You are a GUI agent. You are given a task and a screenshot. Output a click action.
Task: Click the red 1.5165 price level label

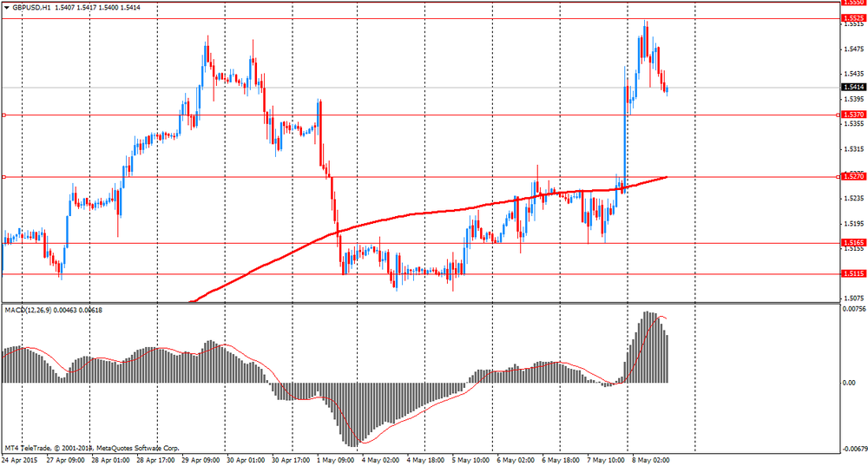click(x=853, y=242)
